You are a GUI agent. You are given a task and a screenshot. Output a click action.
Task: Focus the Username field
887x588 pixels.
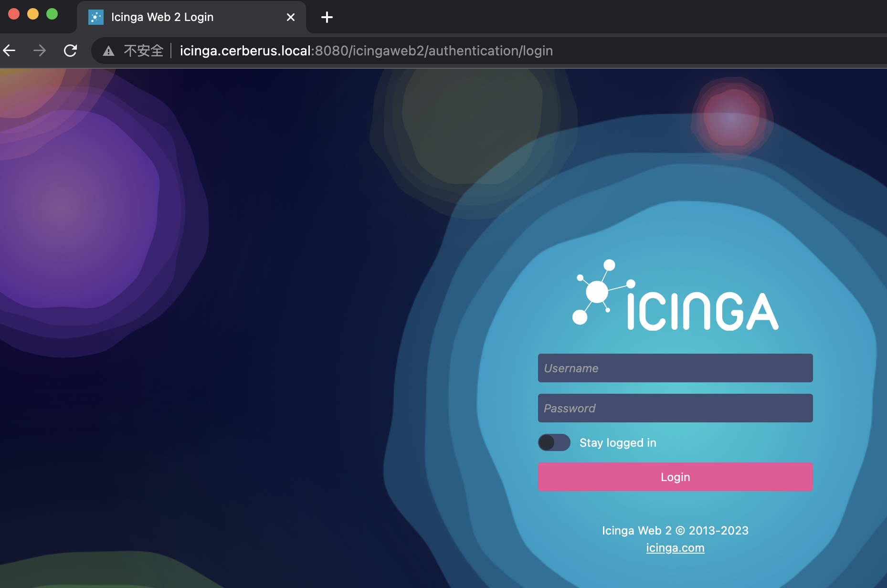tap(675, 368)
